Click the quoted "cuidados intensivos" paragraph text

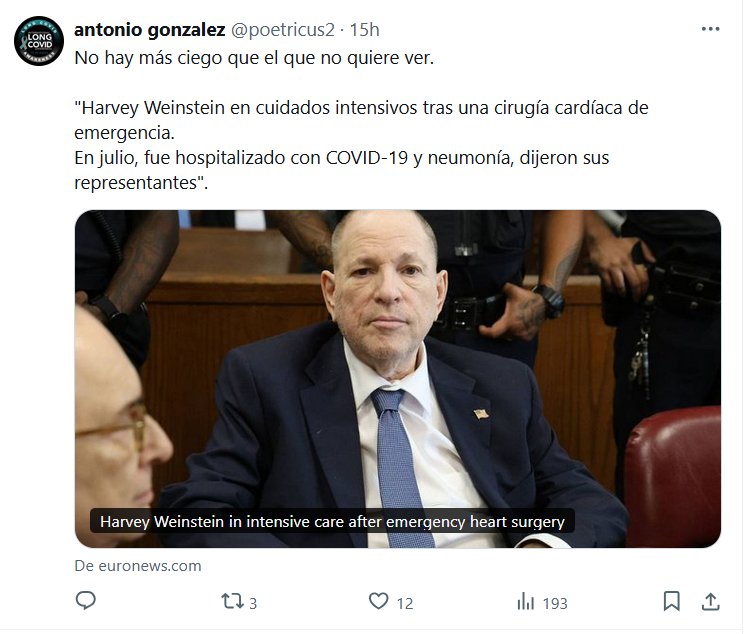click(x=361, y=120)
